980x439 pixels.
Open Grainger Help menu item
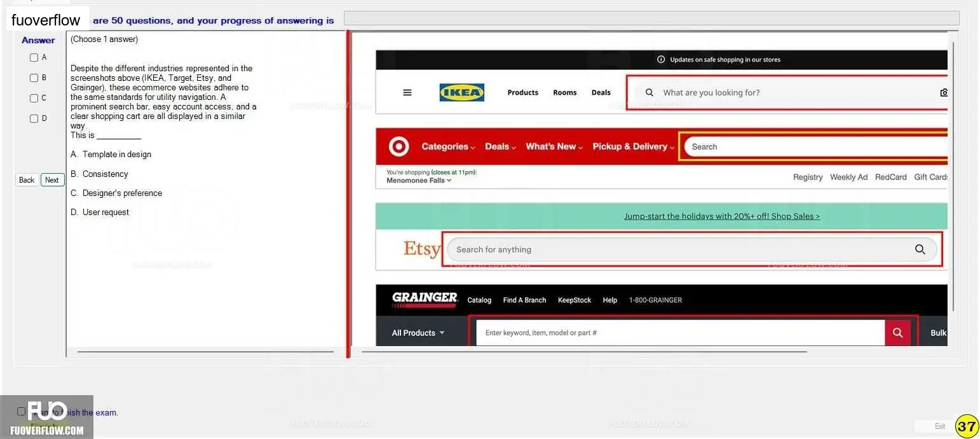click(x=609, y=300)
